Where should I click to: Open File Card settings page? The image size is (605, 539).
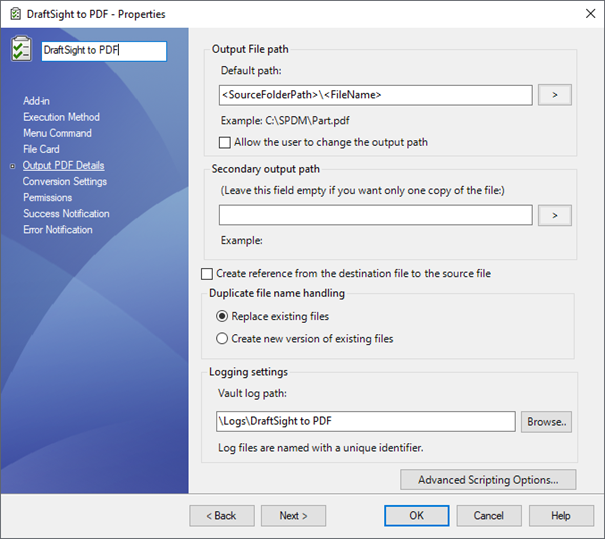tap(41, 149)
